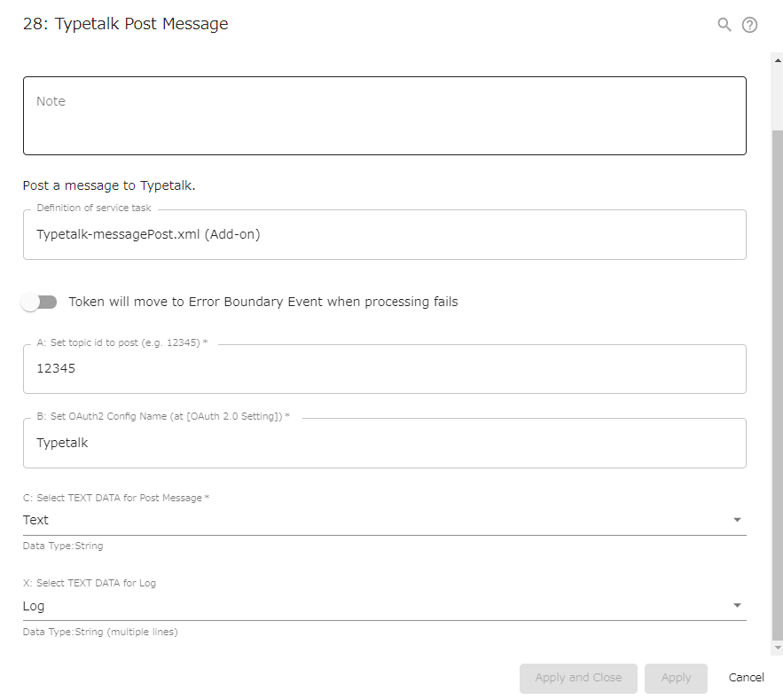
Task: Open the dropdown showing 'Log' value
Action: tap(385, 606)
